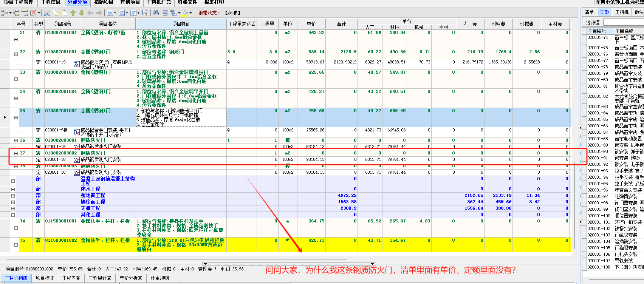The width and height of the screenshot is (644, 284).
Task: Click the Zc icon on the quota row under item 37
Action: (x=76, y=160)
